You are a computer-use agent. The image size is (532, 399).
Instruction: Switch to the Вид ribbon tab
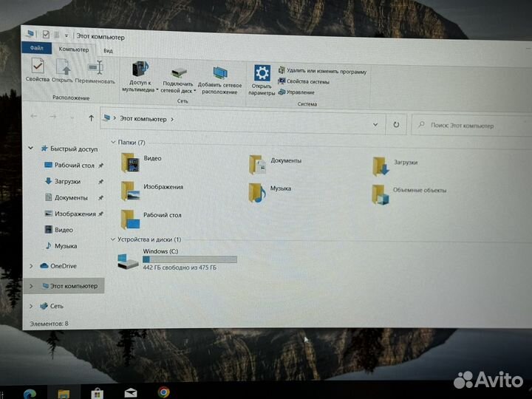[x=108, y=50]
